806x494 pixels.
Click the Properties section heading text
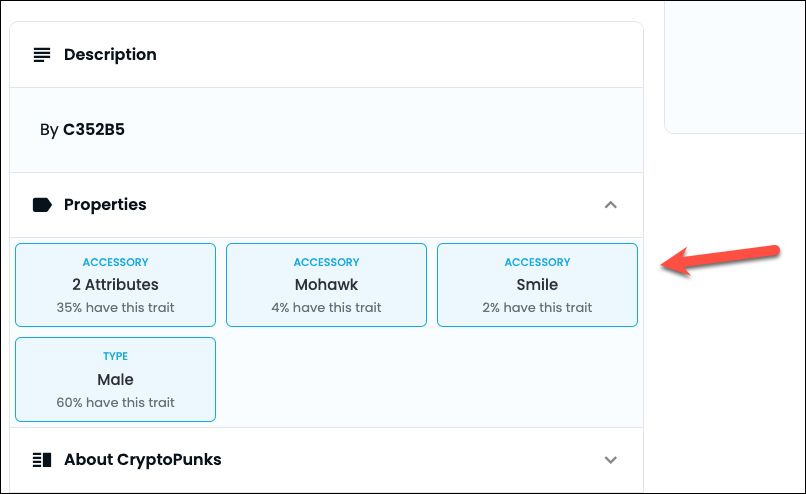105,205
